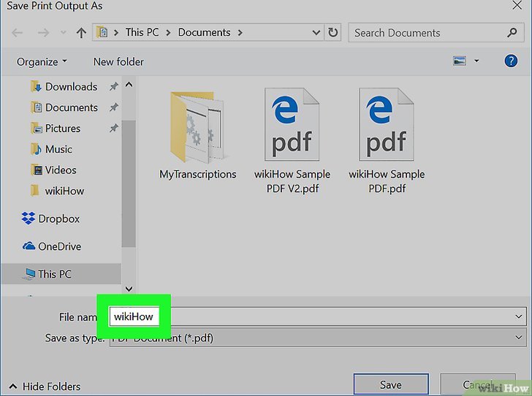The image size is (532, 396).
Task: Click the This PC breadcrumb
Action: click(142, 33)
